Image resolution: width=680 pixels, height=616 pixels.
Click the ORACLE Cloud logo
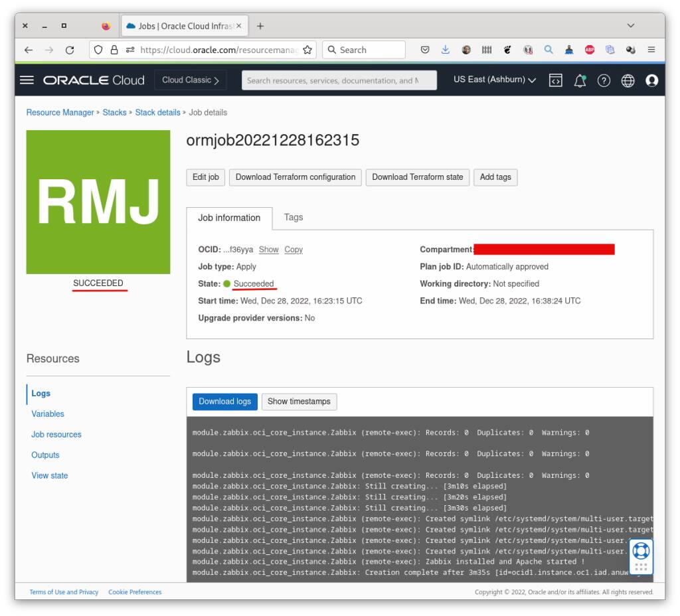click(94, 80)
